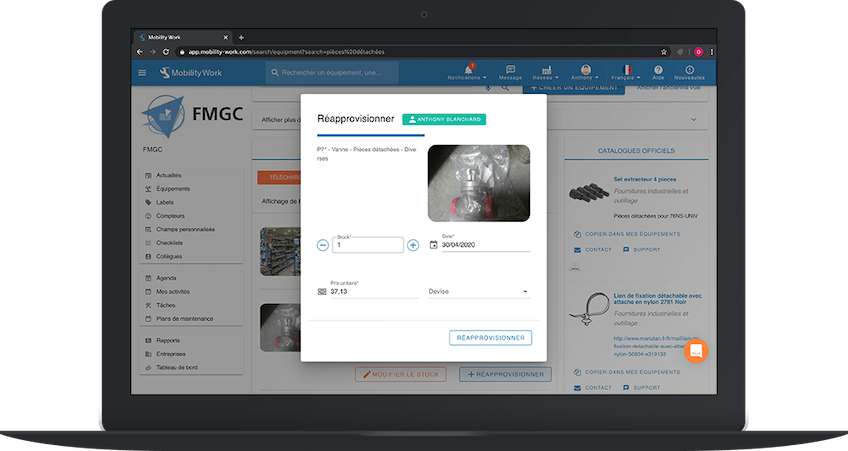Open Équipements in the sidebar
This screenshot has height=451, width=848.
click(173, 189)
